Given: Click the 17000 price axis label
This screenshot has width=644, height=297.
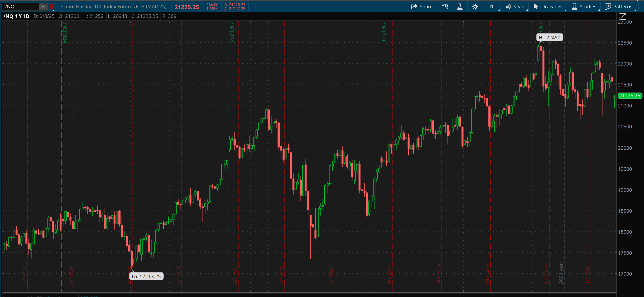Looking at the screenshot, I should (625, 274).
